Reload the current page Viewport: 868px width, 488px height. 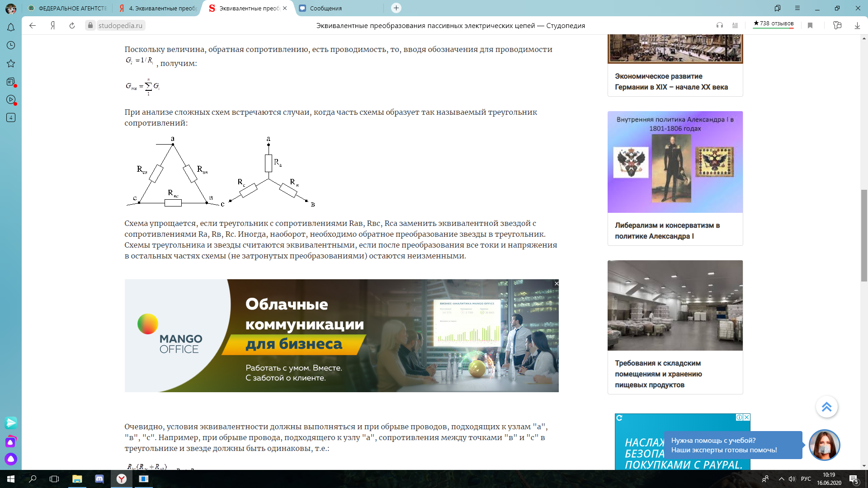click(x=72, y=26)
